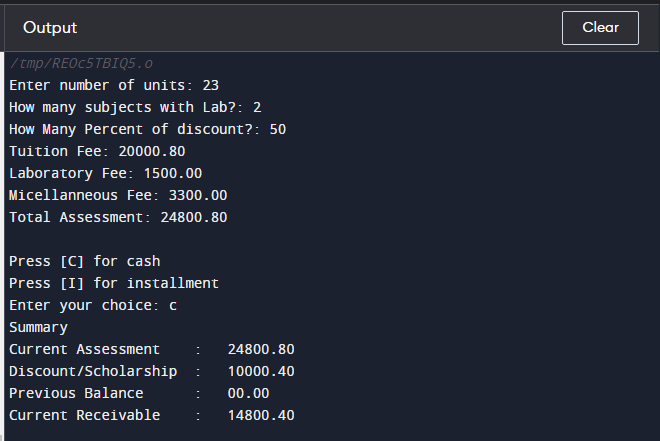Click the 'Current Assessment' label
660x441 pixels.
point(85,349)
